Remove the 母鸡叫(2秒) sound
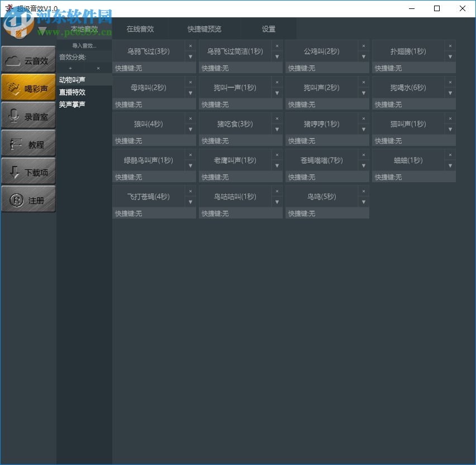Image resolution: width=476 pixels, height=465 pixels. (191, 82)
